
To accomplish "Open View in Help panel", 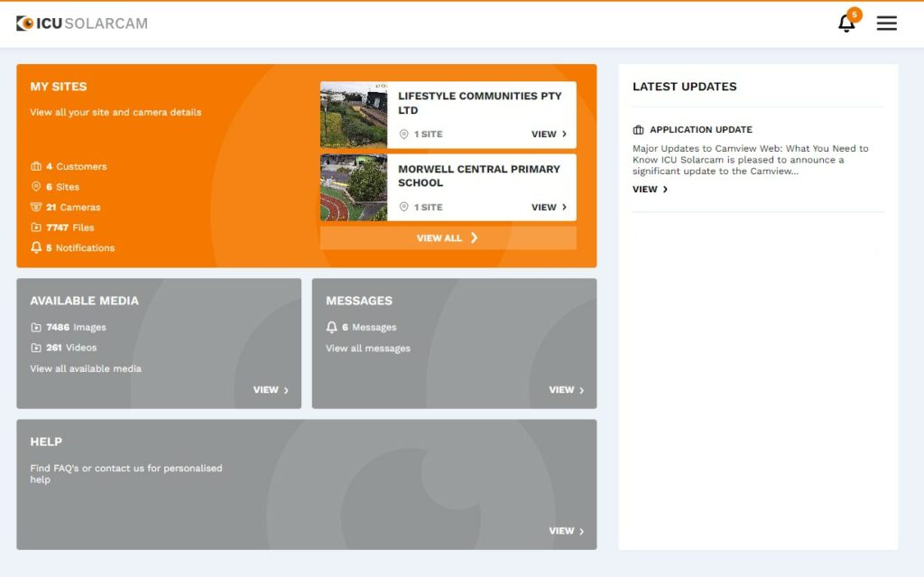I will [567, 531].
